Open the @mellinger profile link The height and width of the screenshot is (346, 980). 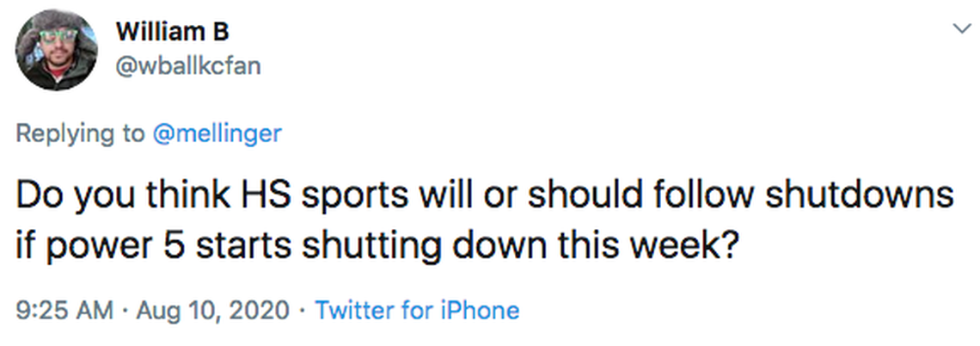[217, 133]
